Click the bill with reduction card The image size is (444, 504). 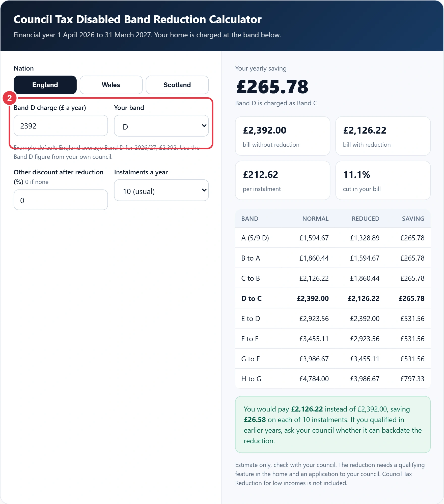click(x=383, y=136)
